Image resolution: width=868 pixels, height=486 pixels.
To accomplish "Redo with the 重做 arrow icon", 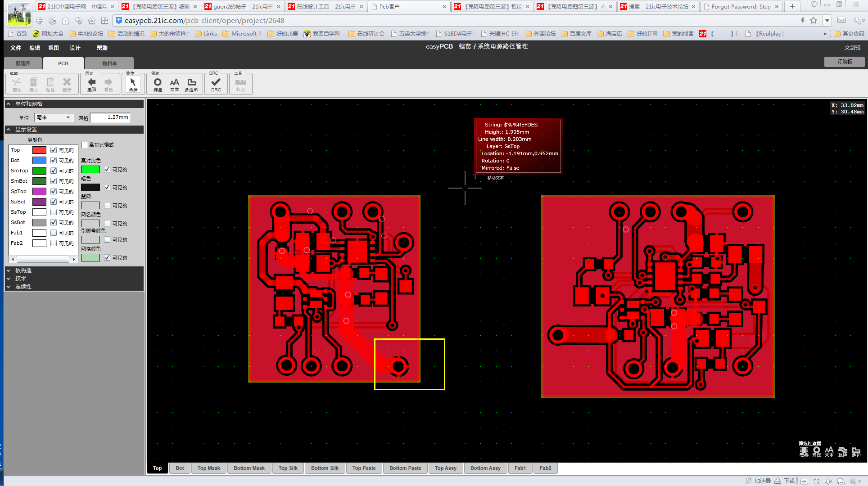I will tap(108, 84).
